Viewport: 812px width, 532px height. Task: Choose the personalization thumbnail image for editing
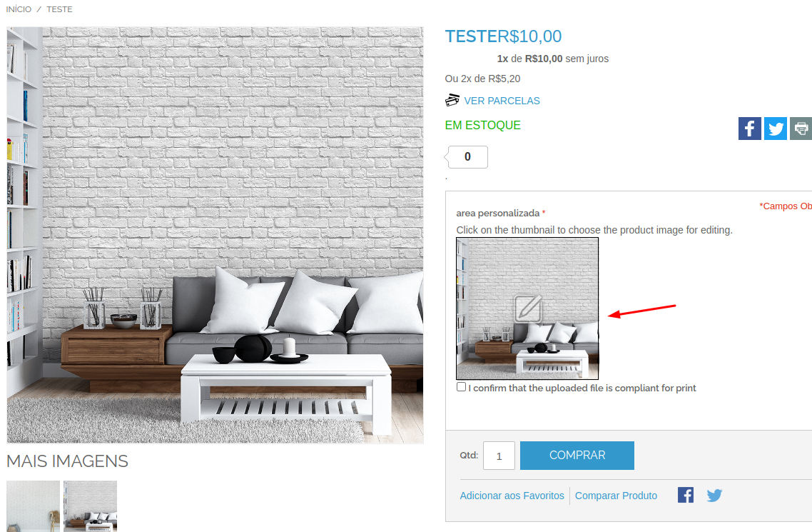tap(527, 308)
